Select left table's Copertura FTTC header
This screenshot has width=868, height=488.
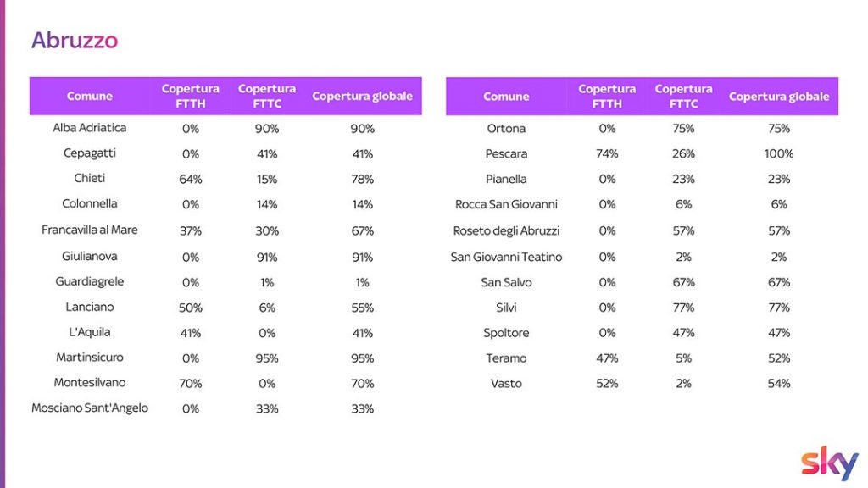point(267,96)
